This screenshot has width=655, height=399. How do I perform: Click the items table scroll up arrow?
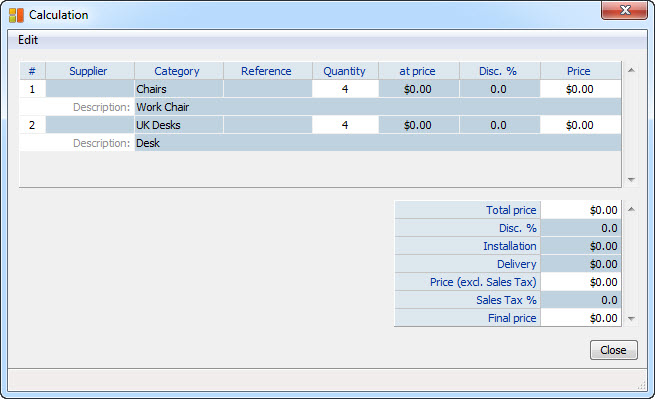click(x=631, y=70)
